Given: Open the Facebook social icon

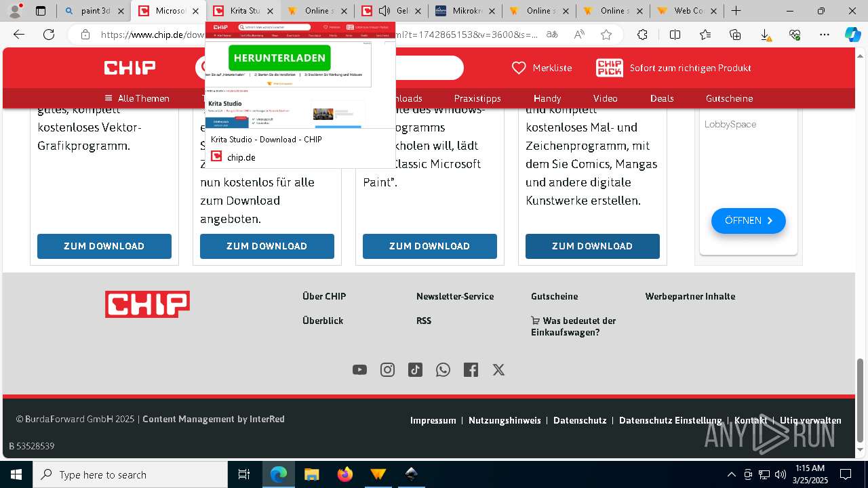Looking at the screenshot, I should pyautogui.click(x=471, y=369).
